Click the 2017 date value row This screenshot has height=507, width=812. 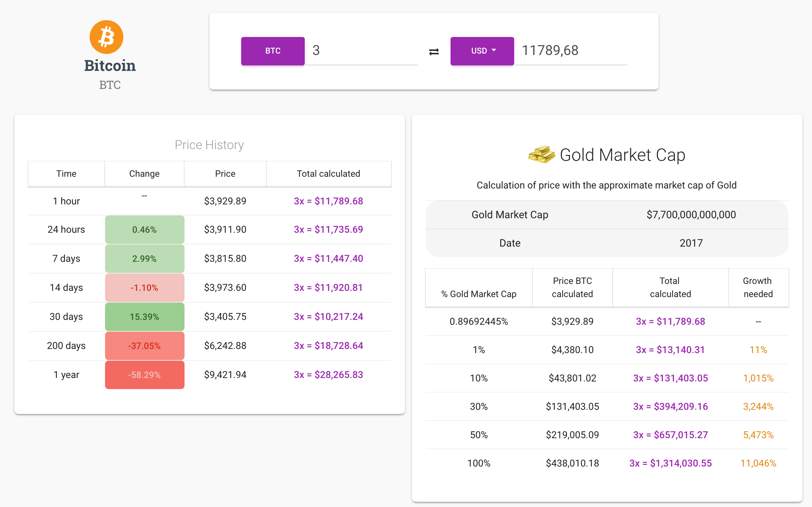[690, 243]
